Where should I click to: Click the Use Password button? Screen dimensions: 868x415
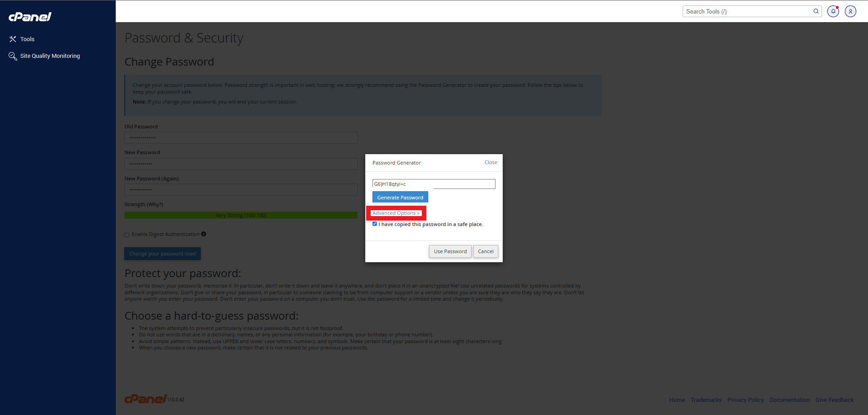(450, 251)
